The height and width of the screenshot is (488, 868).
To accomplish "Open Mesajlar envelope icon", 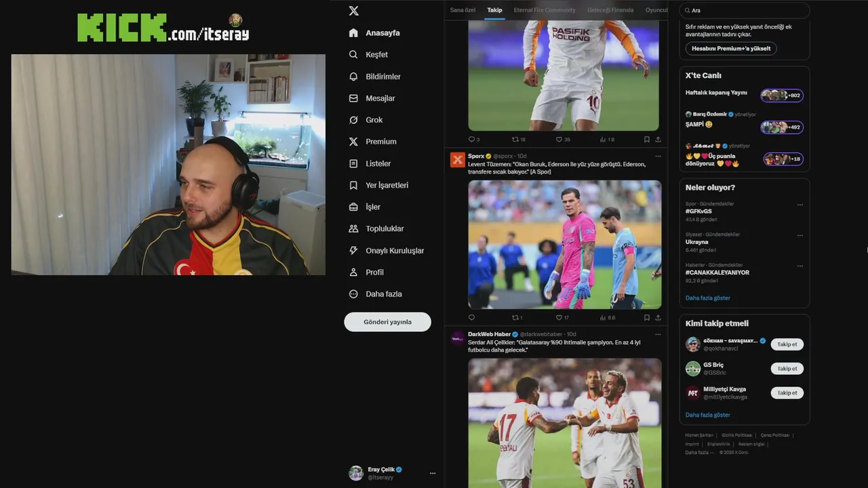I will pos(353,98).
